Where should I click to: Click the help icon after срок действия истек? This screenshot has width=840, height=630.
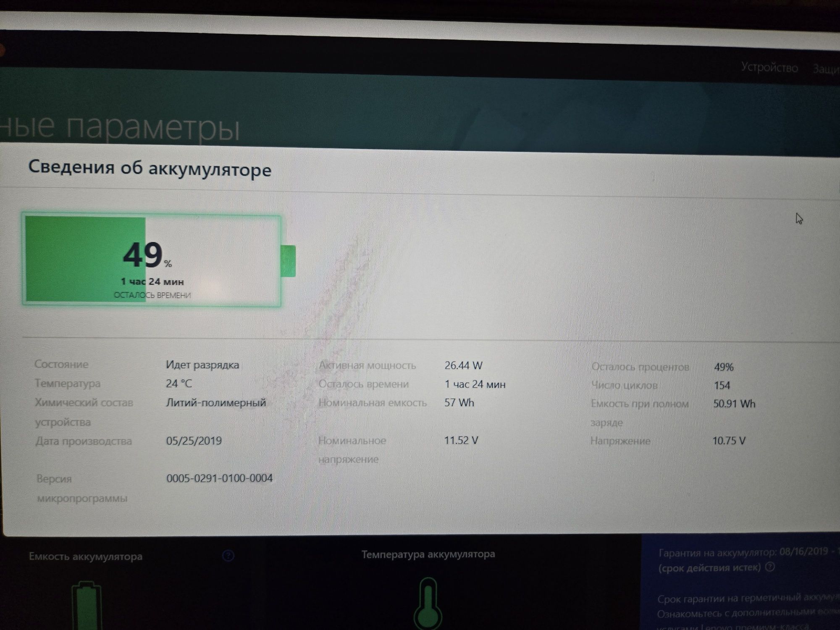point(770,567)
